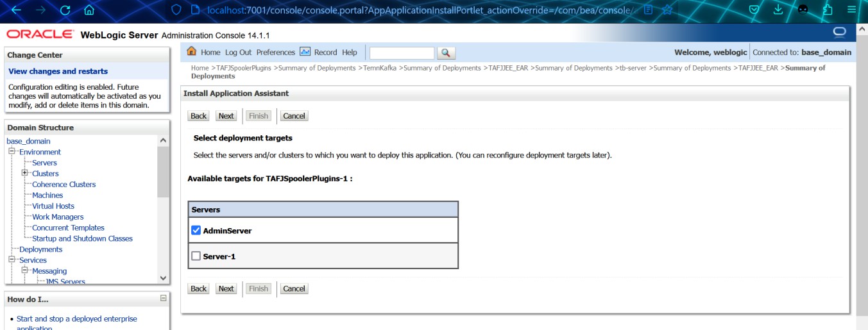Click the top Next button
868x330 pixels.
[x=226, y=116]
